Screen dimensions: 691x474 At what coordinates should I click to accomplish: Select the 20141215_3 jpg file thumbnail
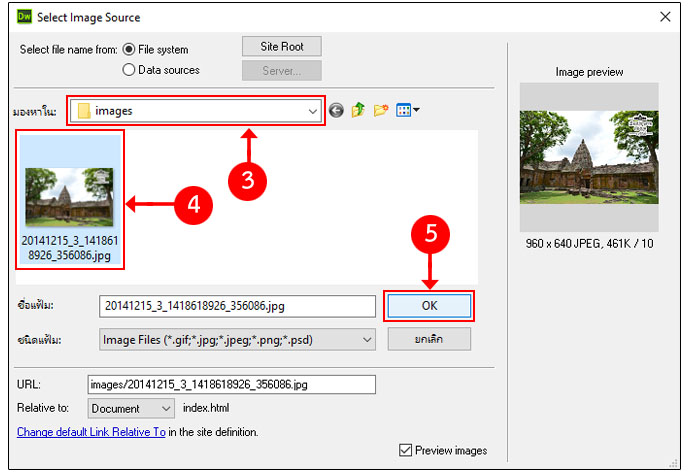coord(69,195)
